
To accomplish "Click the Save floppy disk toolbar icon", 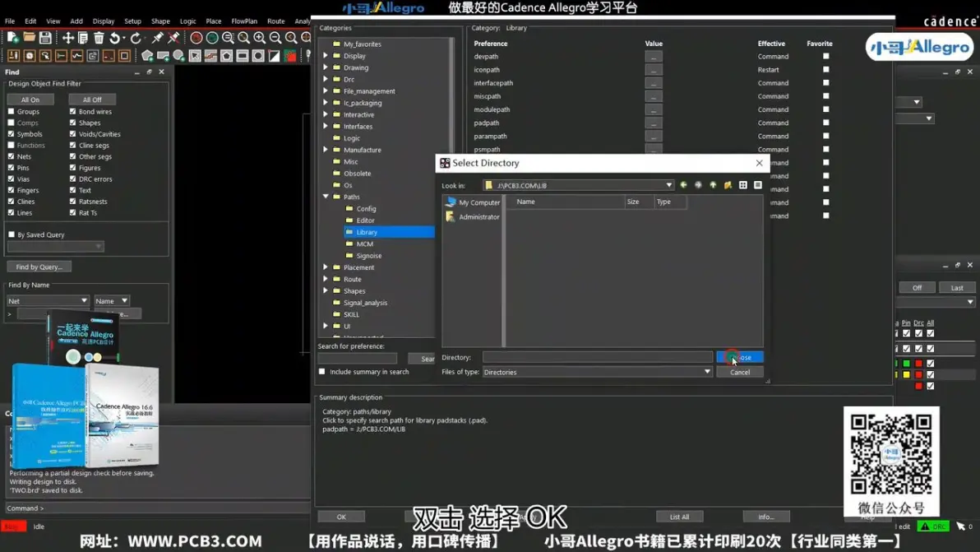I will click(x=45, y=38).
